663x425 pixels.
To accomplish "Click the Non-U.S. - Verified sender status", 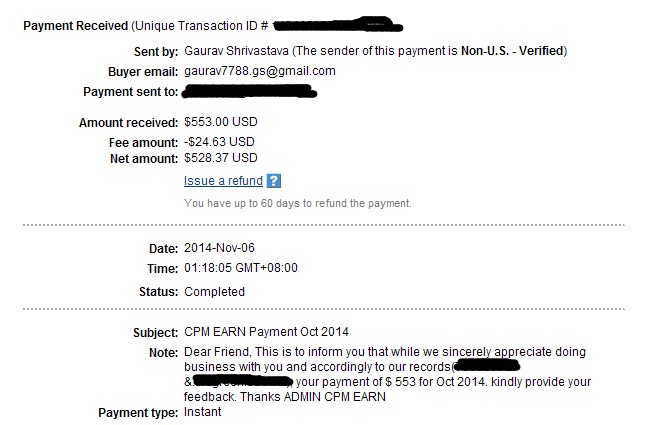I will pos(512,51).
